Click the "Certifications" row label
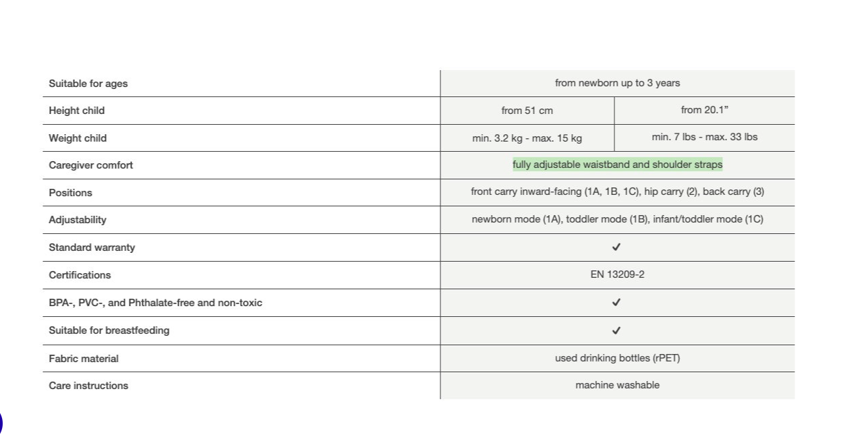Screen dimensions: 868x441 (x=80, y=275)
